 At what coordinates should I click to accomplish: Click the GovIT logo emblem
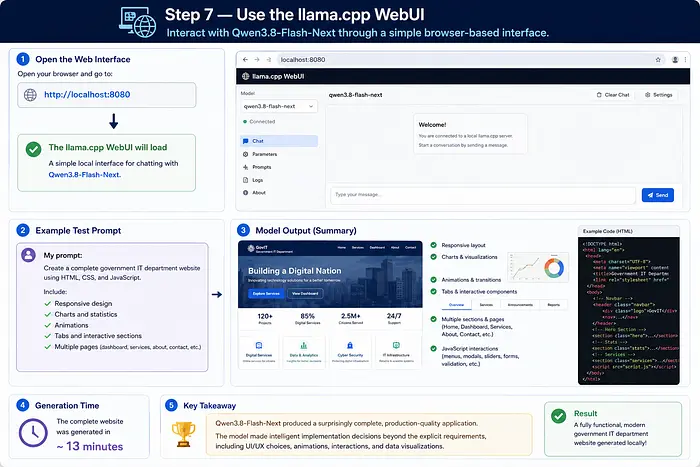(x=250, y=248)
